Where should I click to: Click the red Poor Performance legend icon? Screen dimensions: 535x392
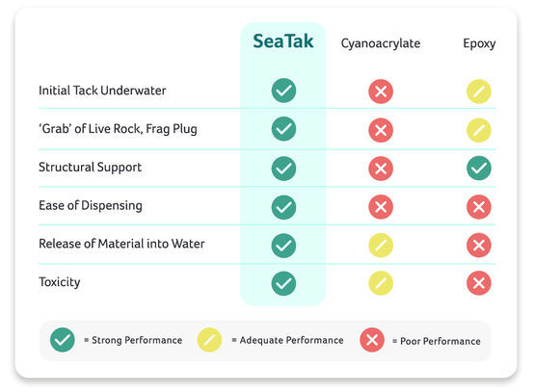click(372, 340)
